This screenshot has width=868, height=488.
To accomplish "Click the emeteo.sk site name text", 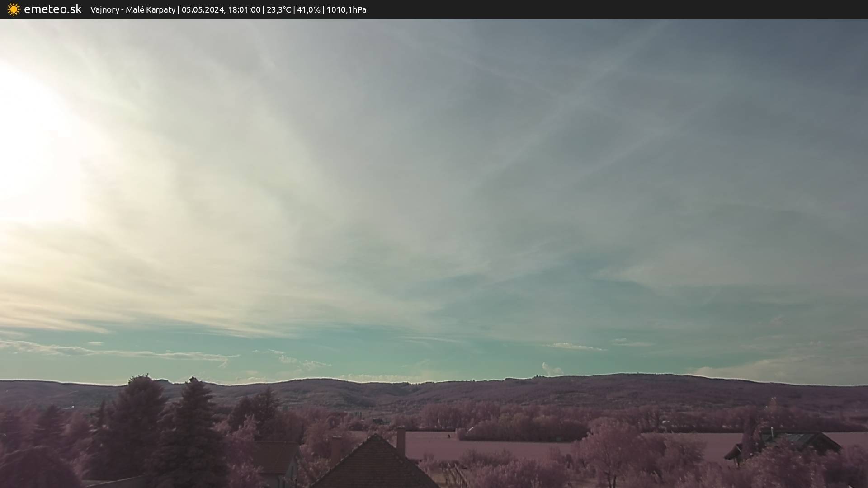I will click(53, 9).
